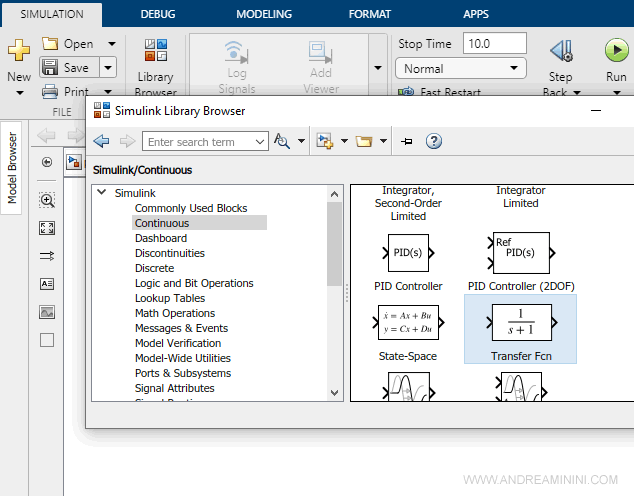The width and height of the screenshot is (634, 496).
Task: Expand the Run dropdown arrow
Action: point(616,93)
